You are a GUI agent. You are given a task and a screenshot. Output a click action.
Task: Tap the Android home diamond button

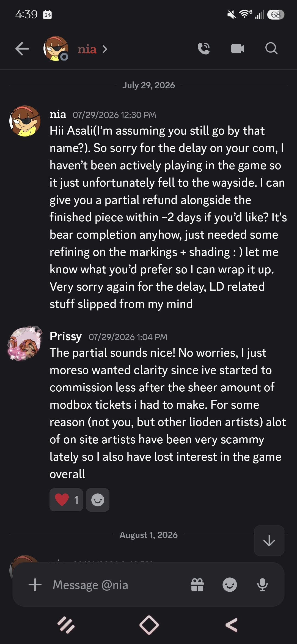(149, 625)
